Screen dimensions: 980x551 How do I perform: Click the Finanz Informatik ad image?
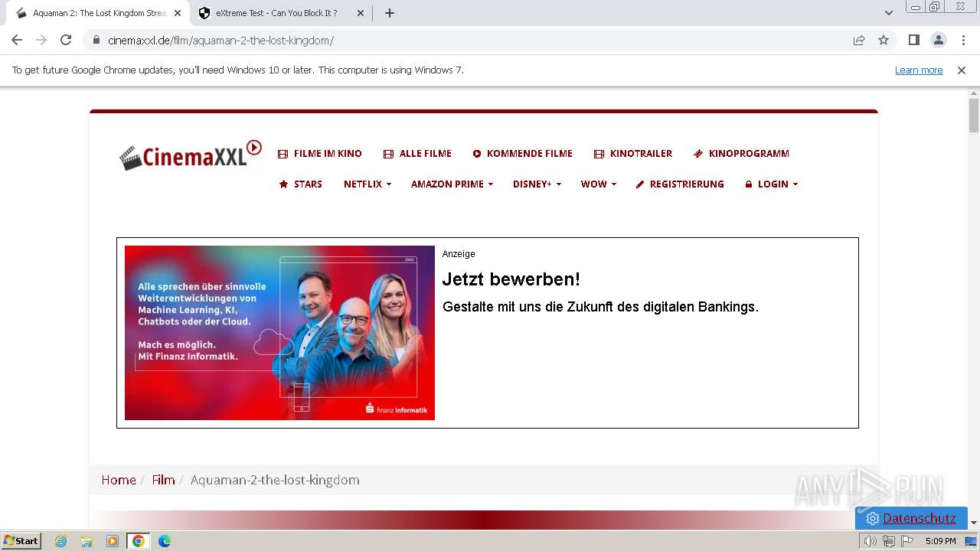279,333
